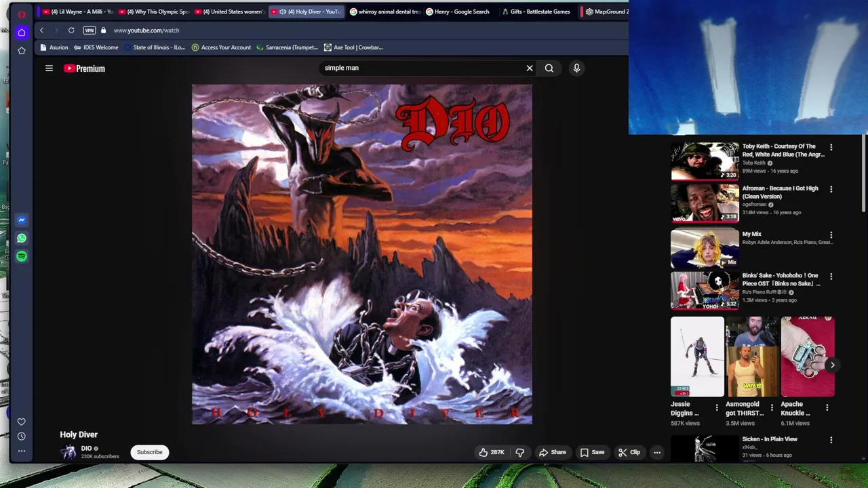Viewport: 868px width, 488px height.
Task: Click the www.youtube.com/watch address field
Action: click(x=146, y=30)
